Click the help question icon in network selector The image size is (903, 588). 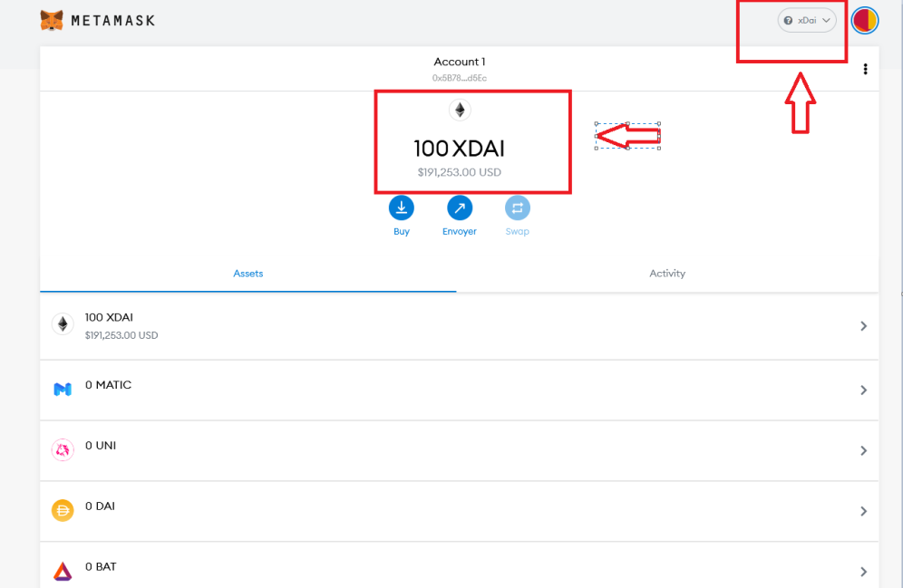788,20
